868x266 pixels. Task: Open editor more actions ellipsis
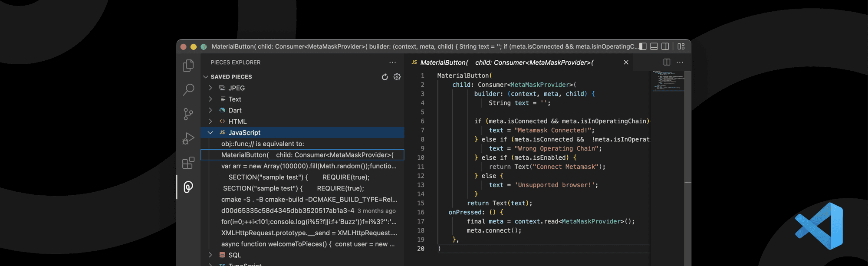pos(680,62)
